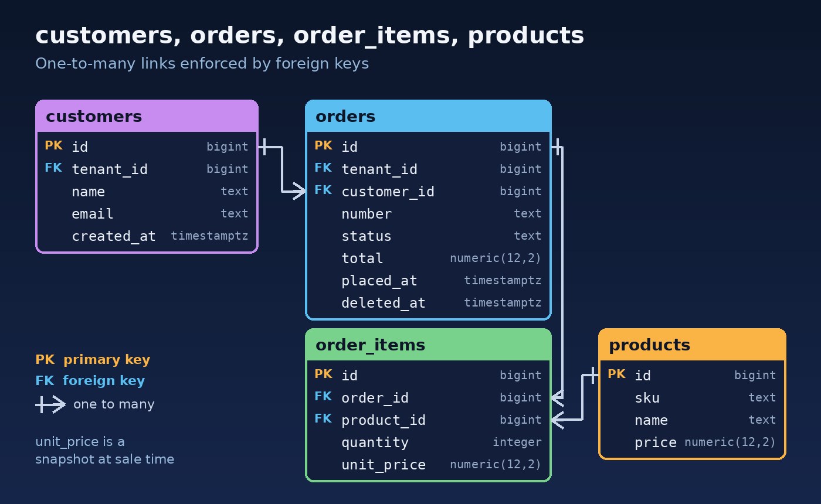This screenshot has width=821, height=504.
Task: Click the products table header
Action: [692, 345]
